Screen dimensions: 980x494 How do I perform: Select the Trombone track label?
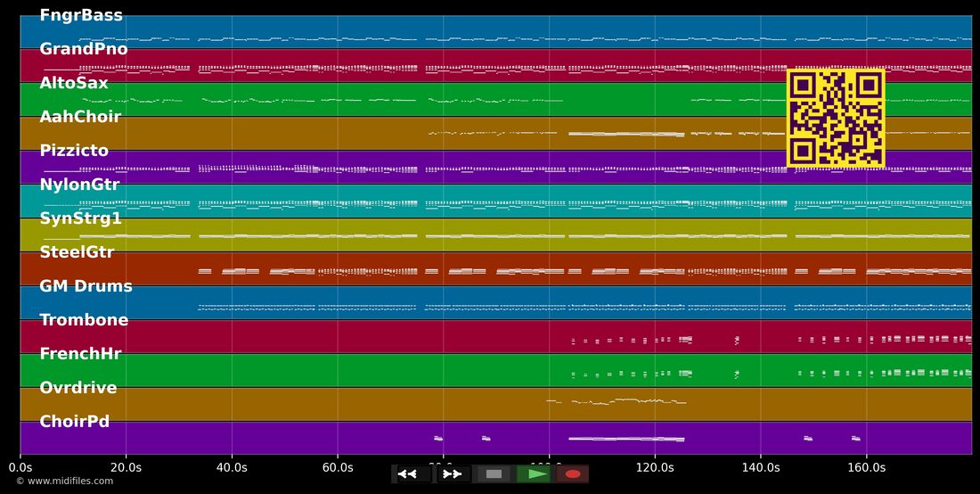click(84, 319)
